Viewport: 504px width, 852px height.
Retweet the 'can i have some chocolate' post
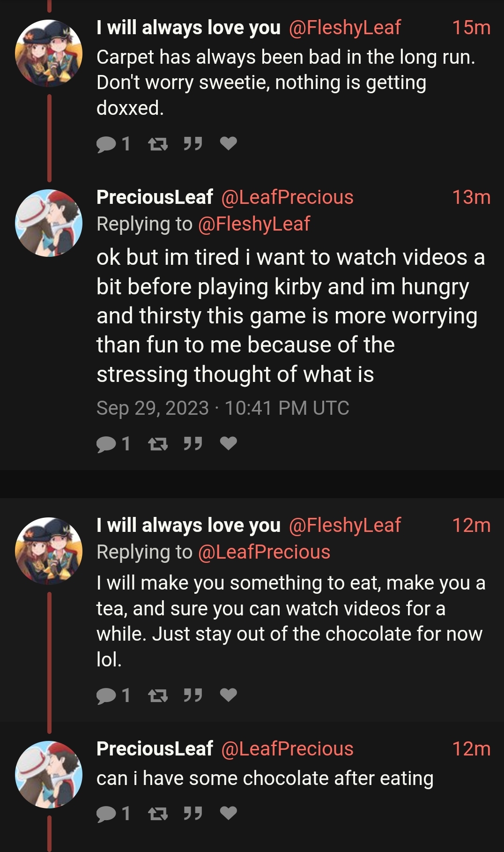158,814
